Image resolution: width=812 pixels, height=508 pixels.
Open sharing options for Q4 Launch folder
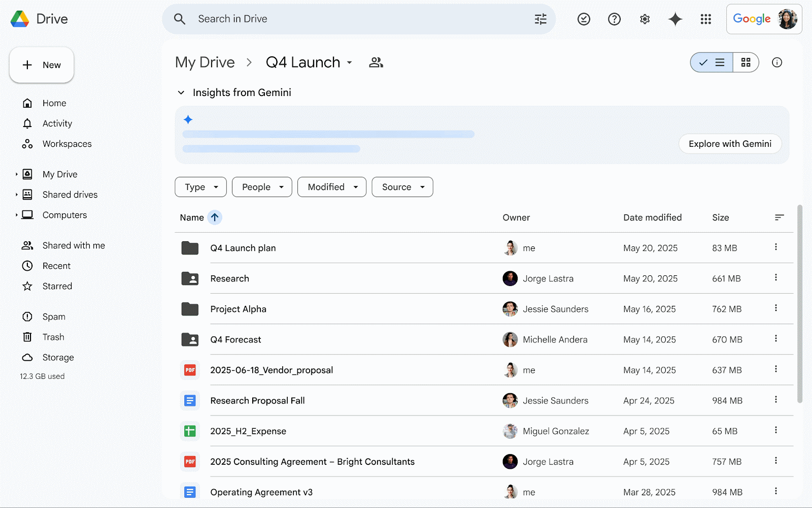[376, 62]
